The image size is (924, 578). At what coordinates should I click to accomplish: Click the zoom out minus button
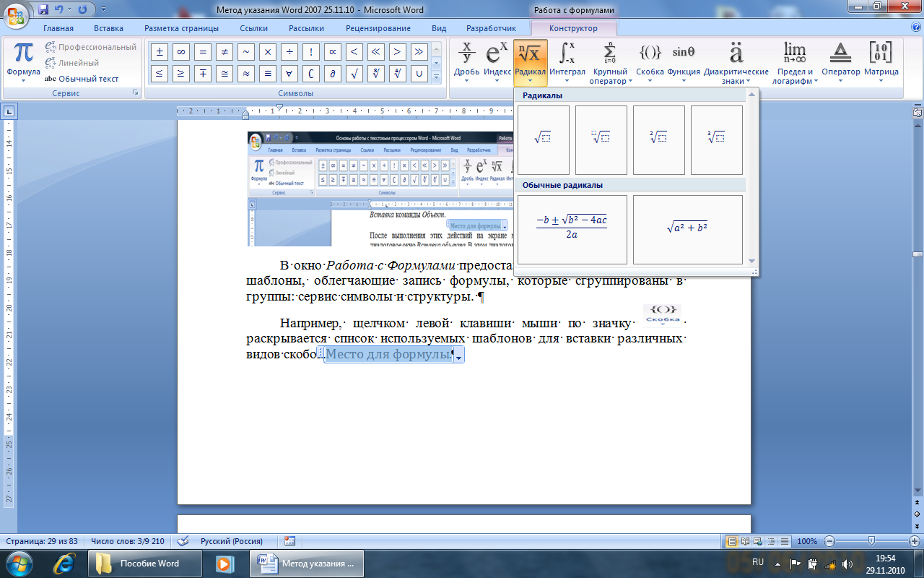click(829, 541)
